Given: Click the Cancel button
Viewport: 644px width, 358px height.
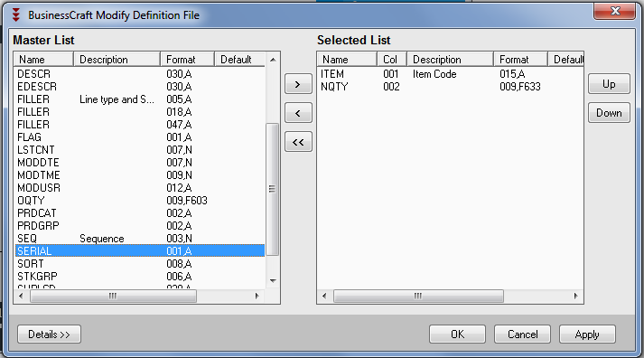Looking at the screenshot, I should tap(522, 334).
